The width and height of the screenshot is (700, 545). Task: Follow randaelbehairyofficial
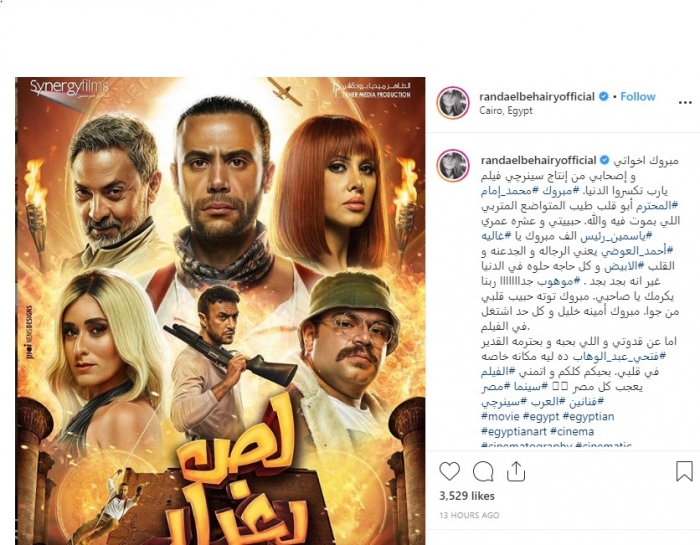(x=638, y=96)
